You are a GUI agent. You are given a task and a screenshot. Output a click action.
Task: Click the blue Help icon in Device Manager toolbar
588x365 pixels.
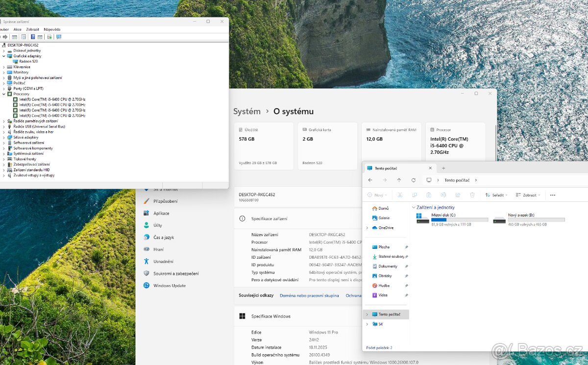click(x=33, y=37)
